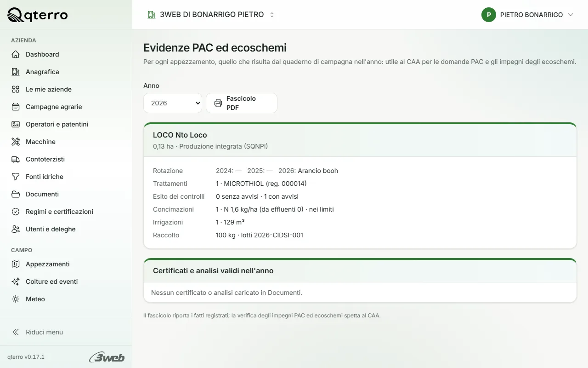
Task: Click the Colture ed eventi sparkle icon
Action: 16,282
